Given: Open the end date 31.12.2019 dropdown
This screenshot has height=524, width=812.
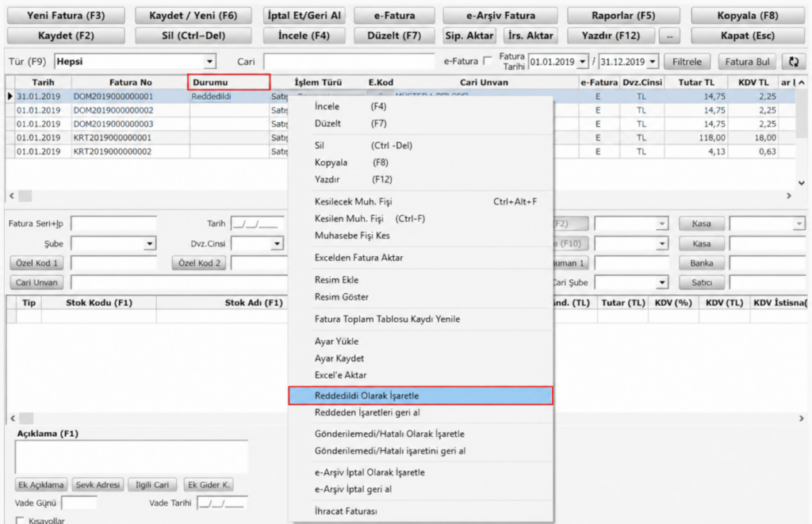Looking at the screenshot, I should click(x=653, y=62).
